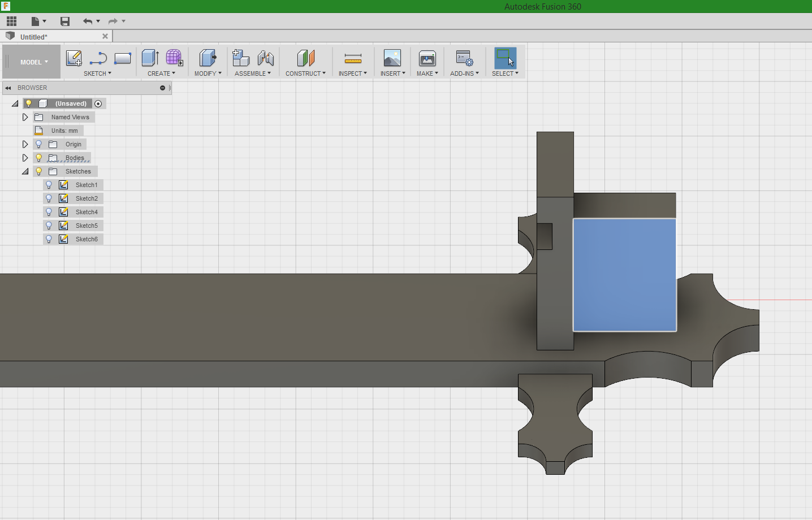Viewport: 812px width, 520px height.
Task: Click the Select tool icon
Action: (506, 58)
